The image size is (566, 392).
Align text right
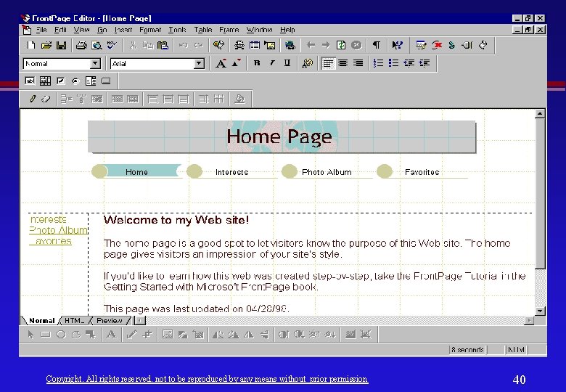(x=358, y=63)
